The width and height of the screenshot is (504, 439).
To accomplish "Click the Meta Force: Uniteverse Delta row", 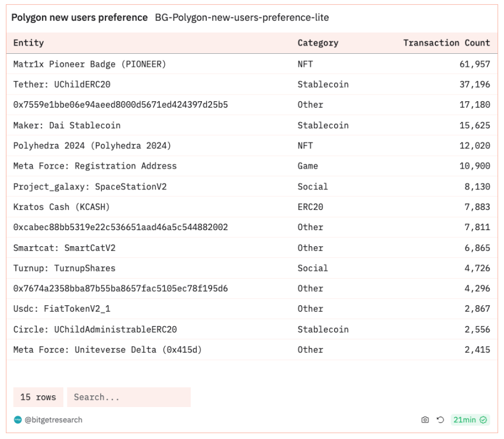I will click(107, 350).
